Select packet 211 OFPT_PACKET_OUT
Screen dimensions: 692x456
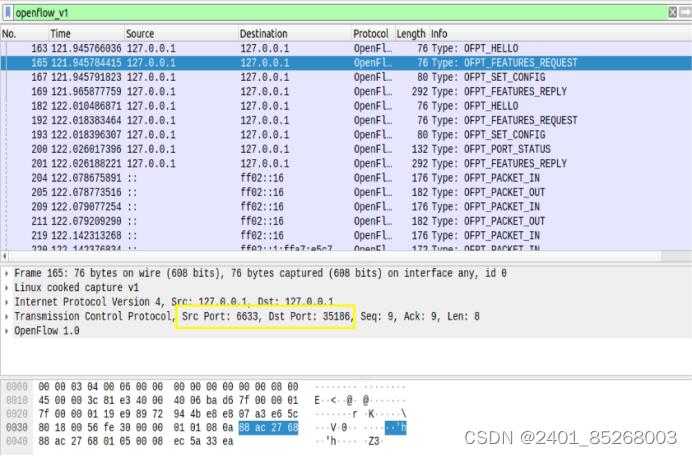(346, 221)
